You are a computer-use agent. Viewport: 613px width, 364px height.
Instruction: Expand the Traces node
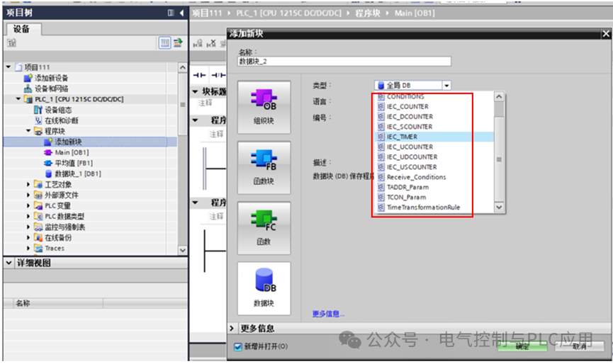[x=28, y=249]
